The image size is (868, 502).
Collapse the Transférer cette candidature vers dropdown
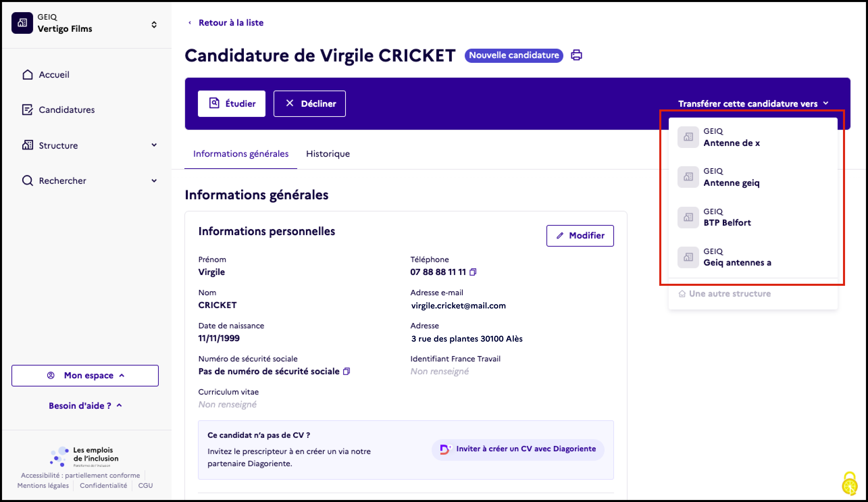click(753, 104)
